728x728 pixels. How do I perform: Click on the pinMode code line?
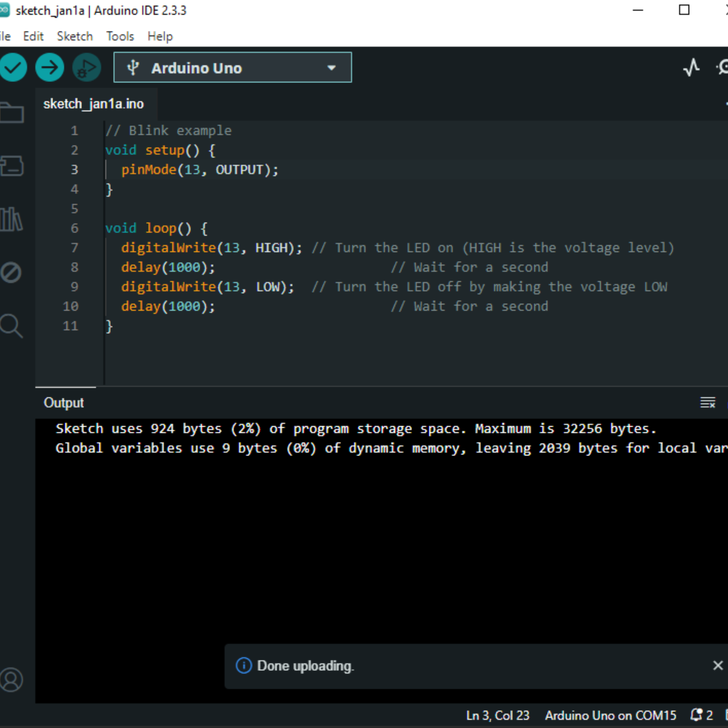click(200, 170)
